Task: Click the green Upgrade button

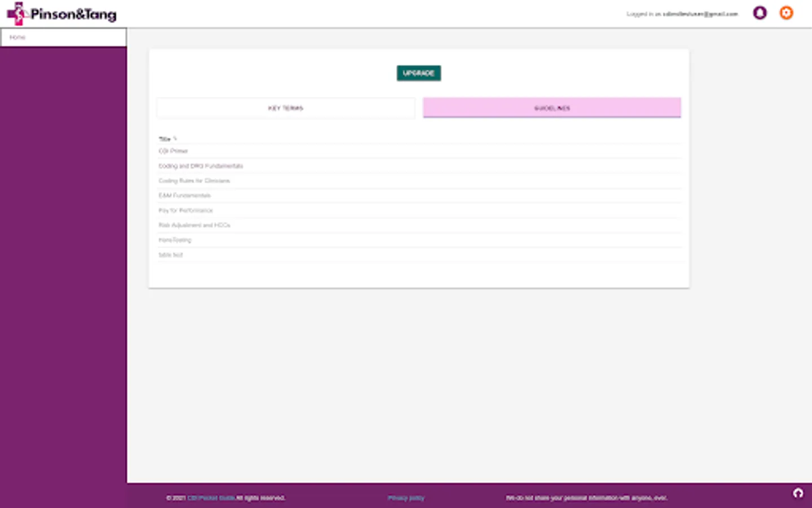Action: [418, 73]
